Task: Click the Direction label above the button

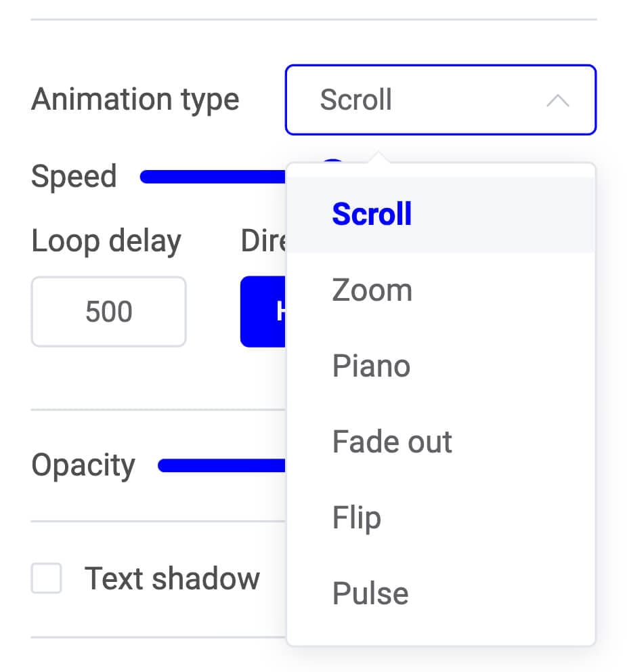Action: (x=264, y=240)
